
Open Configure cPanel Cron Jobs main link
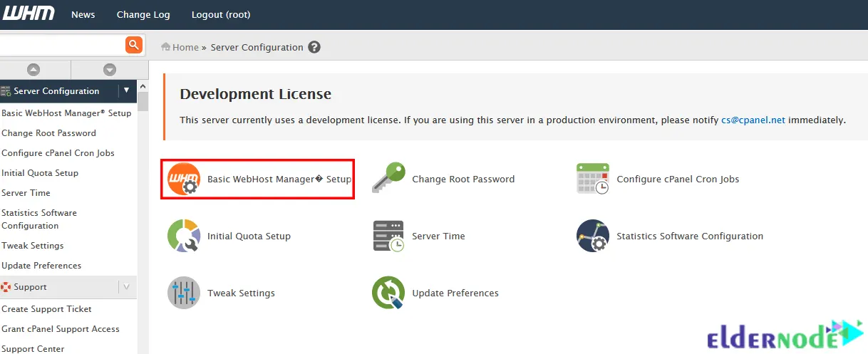678,179
